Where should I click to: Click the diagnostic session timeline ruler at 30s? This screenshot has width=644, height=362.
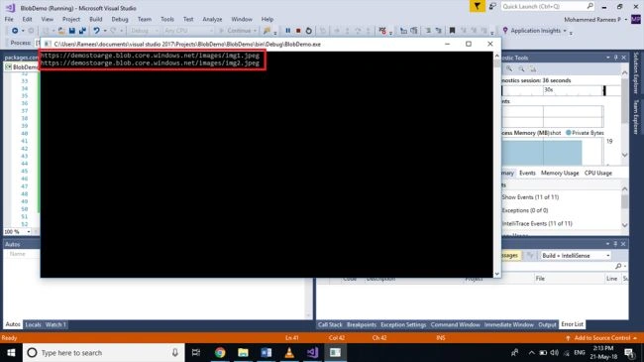pos(553,90)
